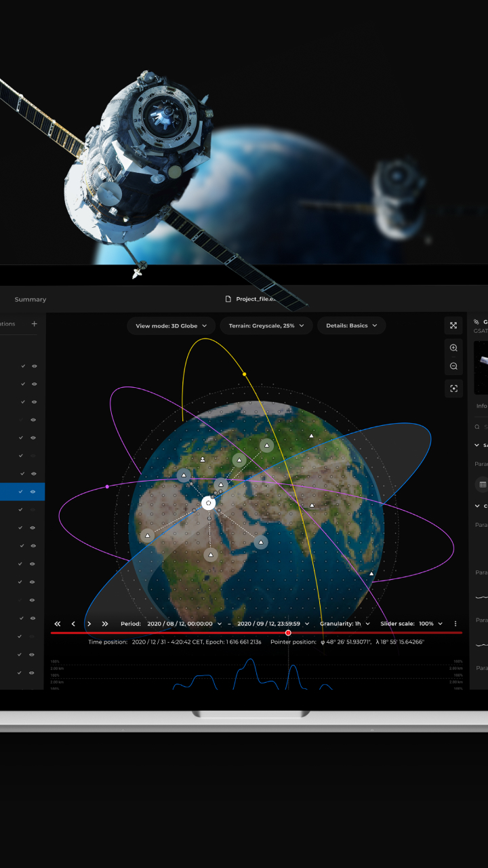This screenshot has width=488, height=868.
Task: Click the table icon in right panel
Action: 483,485
